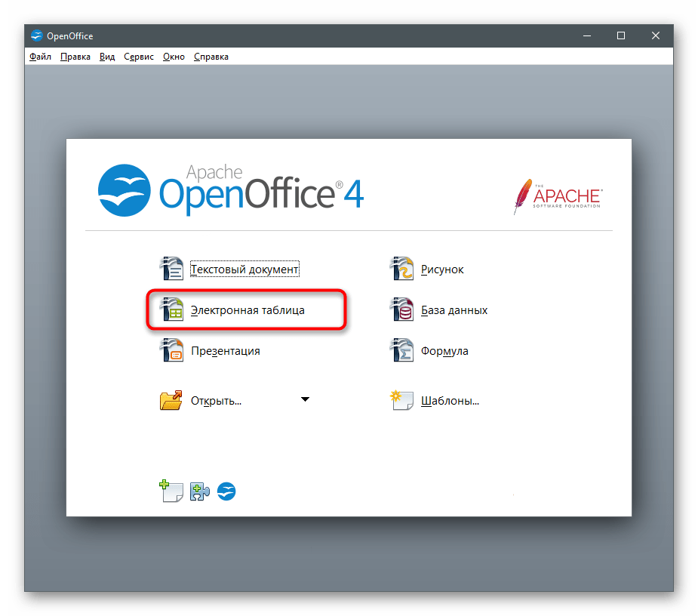698x616 pixels.
Task: Create a new Формула
Action: pyautogui.click(x=444, y=351)
